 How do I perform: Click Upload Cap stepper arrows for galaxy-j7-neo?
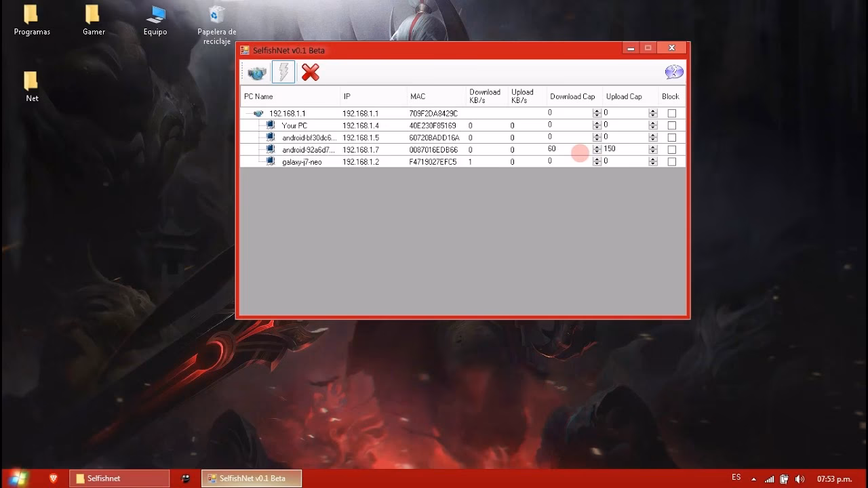click(x=653, y=161)
